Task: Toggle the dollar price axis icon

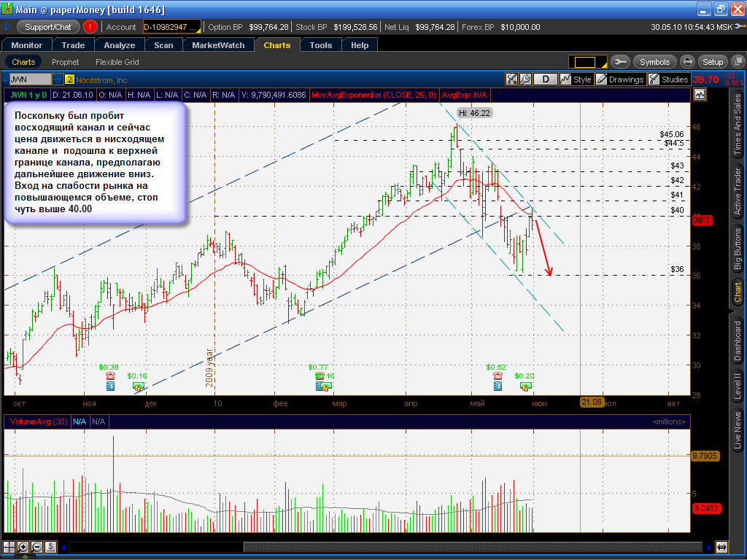Action: [50, 547]
